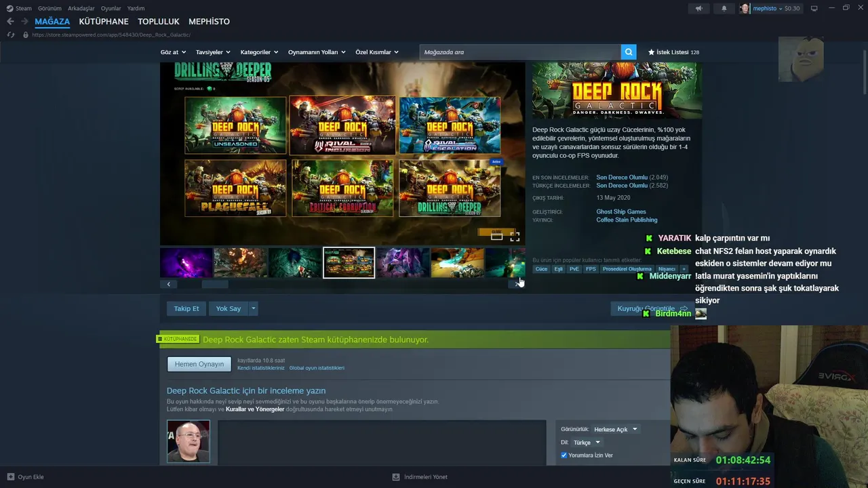Open Coffee Stain Publishing link

pos(627,220)
